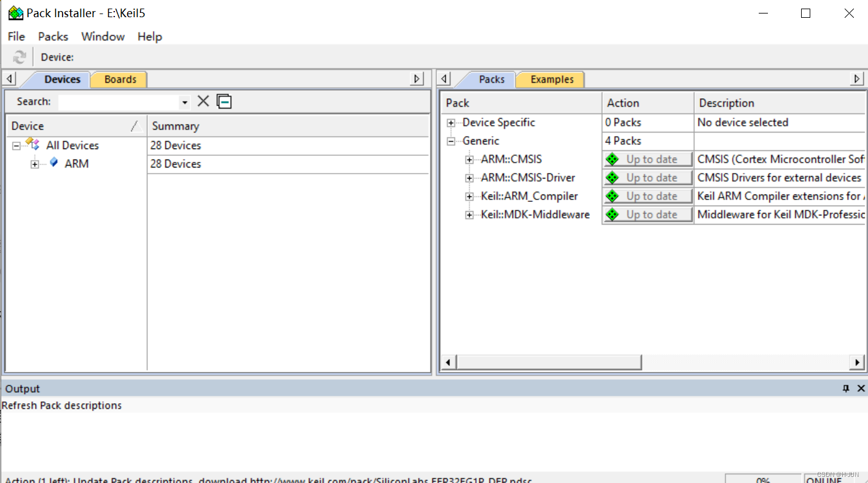868x483 pixels.
Task: Focus the device Search input field
Action: click(120, 102)
